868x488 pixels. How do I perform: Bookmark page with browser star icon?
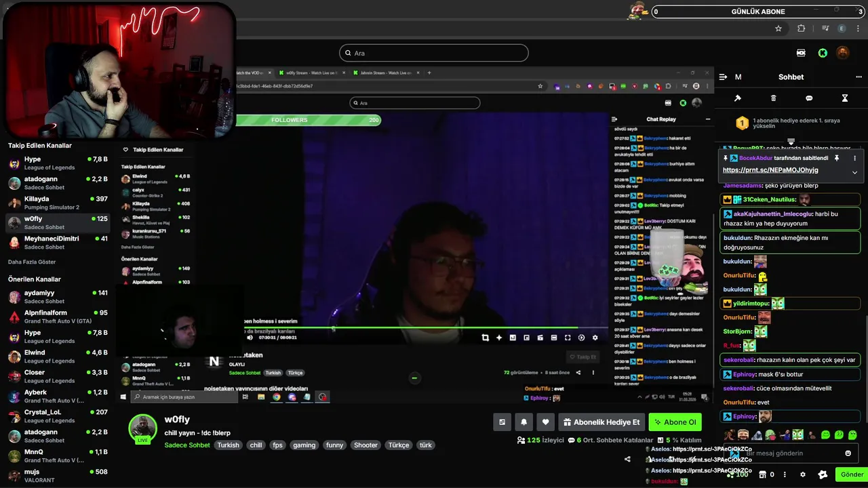click(778, 28)
